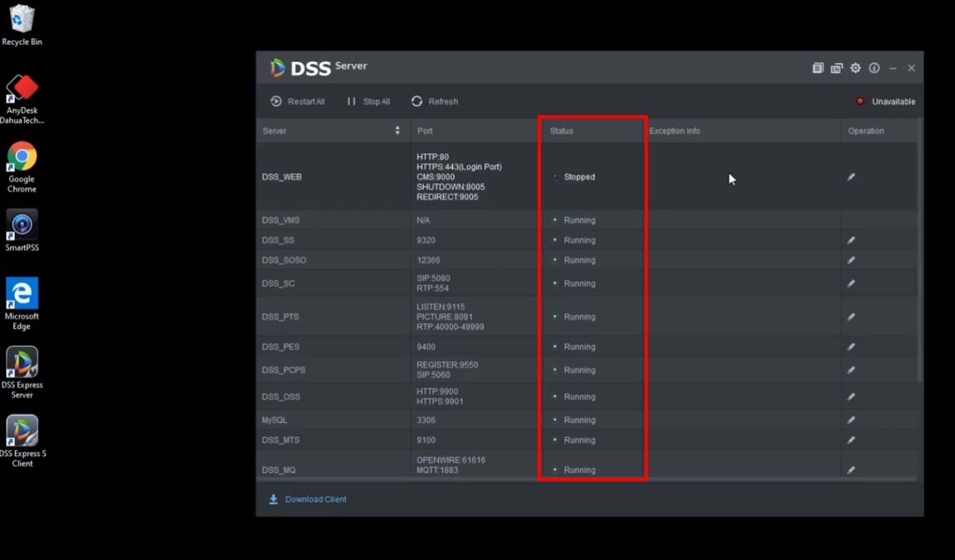Click the server table vertical scrollbar
Image resolution: width=955 pixels, height=560 pixels.
[x=919, y=251]
